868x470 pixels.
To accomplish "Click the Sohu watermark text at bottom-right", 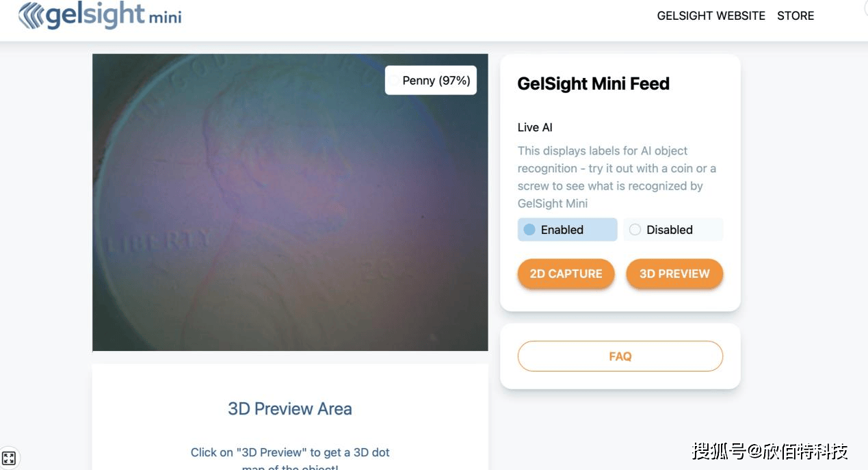I will coord(770,452).
